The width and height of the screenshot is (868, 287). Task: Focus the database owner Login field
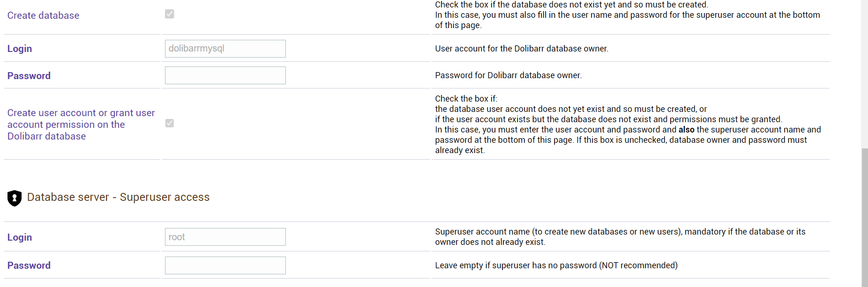click(225, 49)
